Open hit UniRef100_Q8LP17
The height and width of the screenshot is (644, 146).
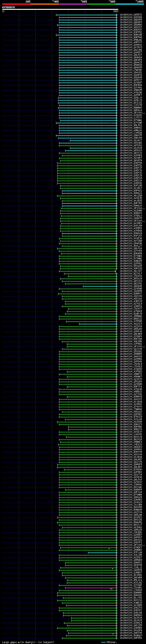[131, 55]
